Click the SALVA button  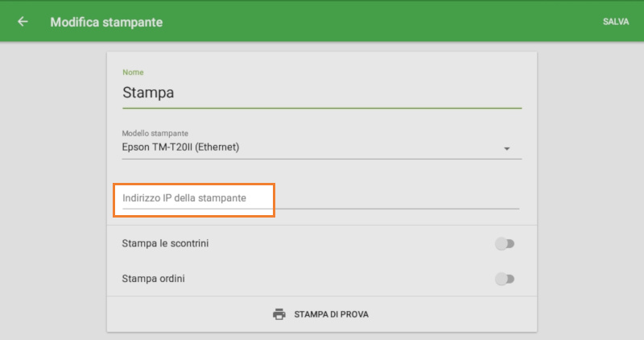[616, 22]
